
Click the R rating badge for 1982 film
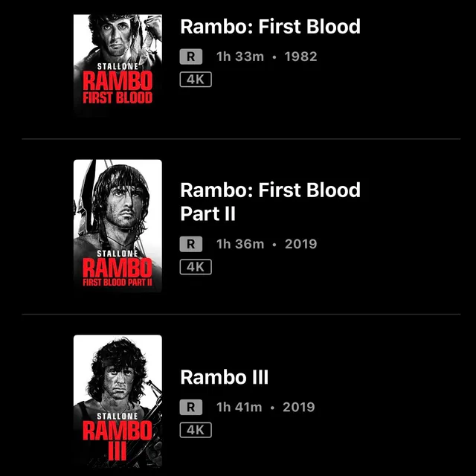pos(191,57)
